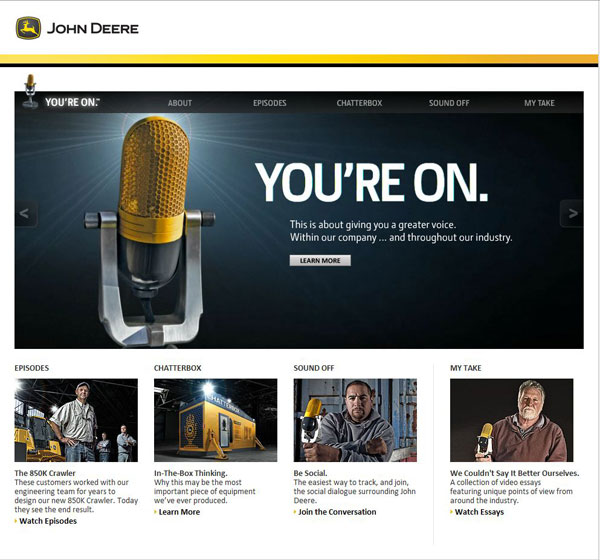Click the Watch Episodes link
600x560 pixels.
click(x=48, y=521)
